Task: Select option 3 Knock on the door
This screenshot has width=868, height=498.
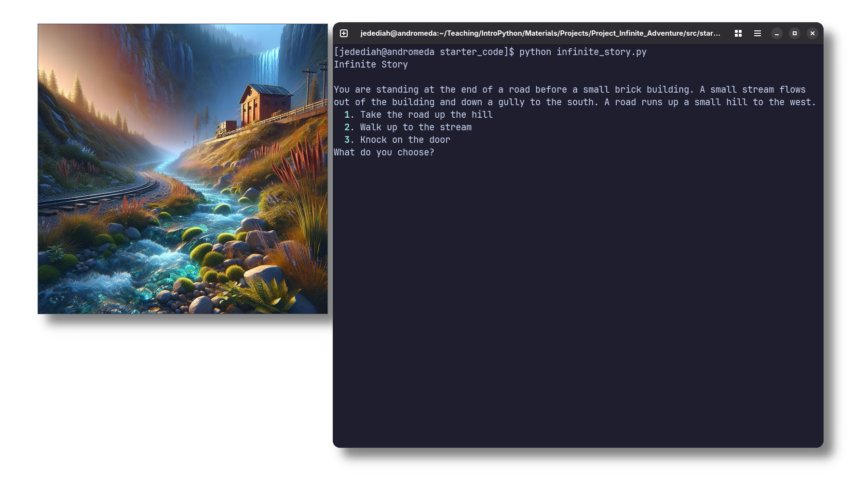Action: point(397,140)
